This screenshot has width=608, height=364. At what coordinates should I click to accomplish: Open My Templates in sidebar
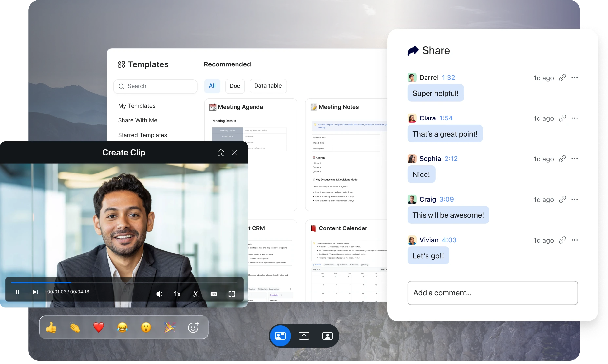click(137, 106)
